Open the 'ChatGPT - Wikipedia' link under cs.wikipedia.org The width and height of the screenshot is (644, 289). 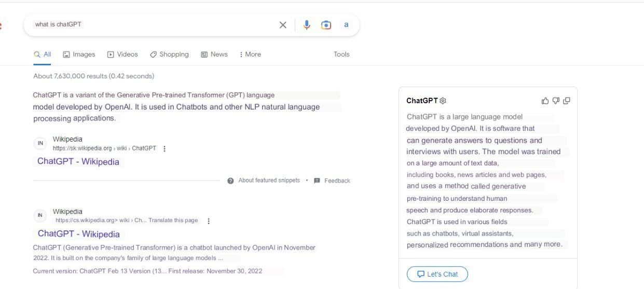click(79, 234)
